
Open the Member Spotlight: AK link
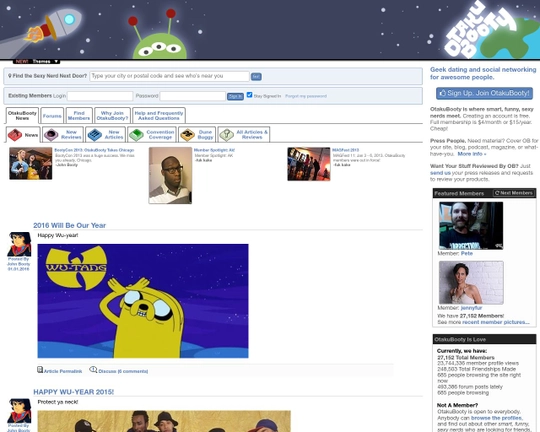point(214,150)
